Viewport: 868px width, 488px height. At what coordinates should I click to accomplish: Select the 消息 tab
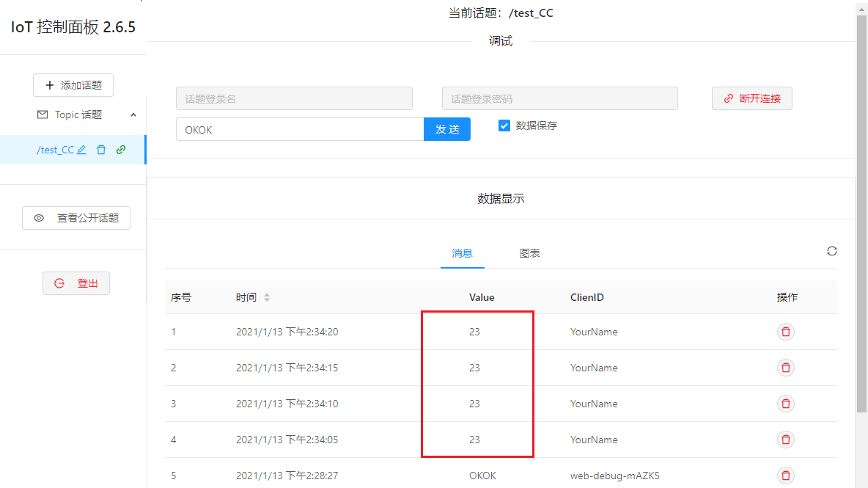click(x=462, y=253)
